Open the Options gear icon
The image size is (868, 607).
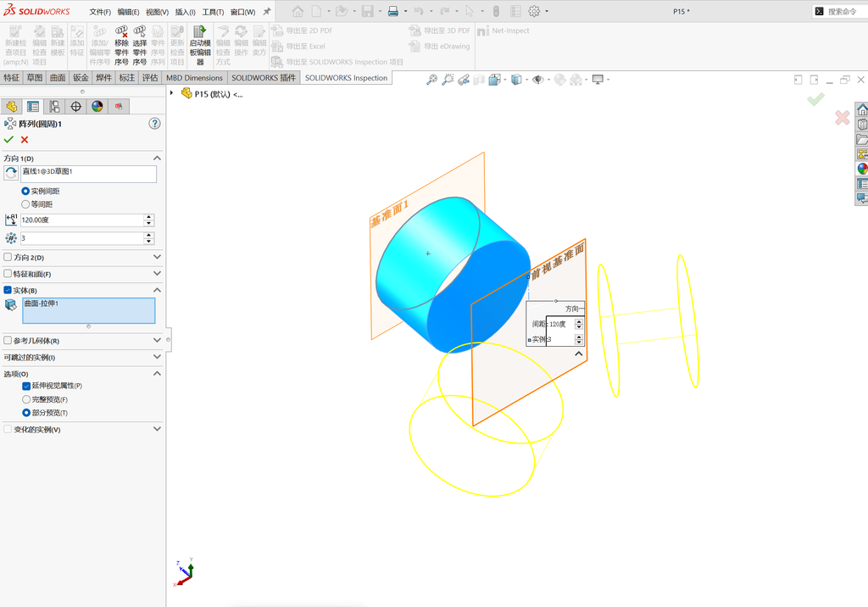[x=534, y=11]
